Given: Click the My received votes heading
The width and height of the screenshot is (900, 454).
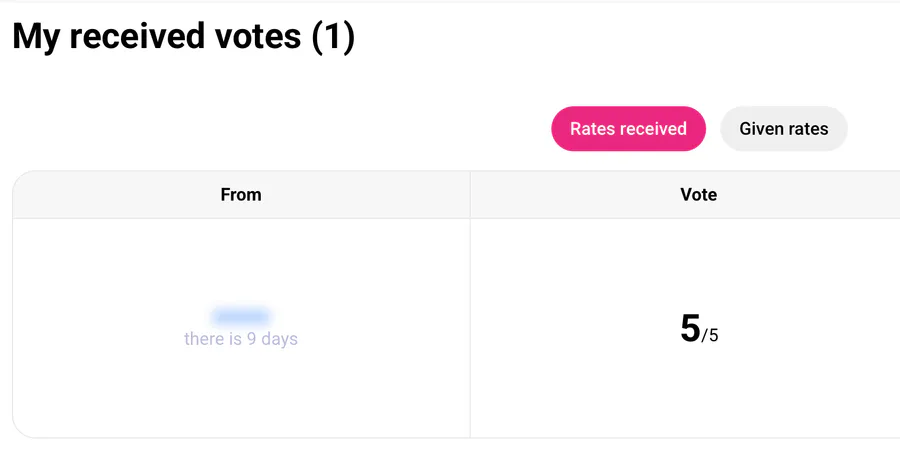Looking at the screenshot, I should tap(184, 36).
